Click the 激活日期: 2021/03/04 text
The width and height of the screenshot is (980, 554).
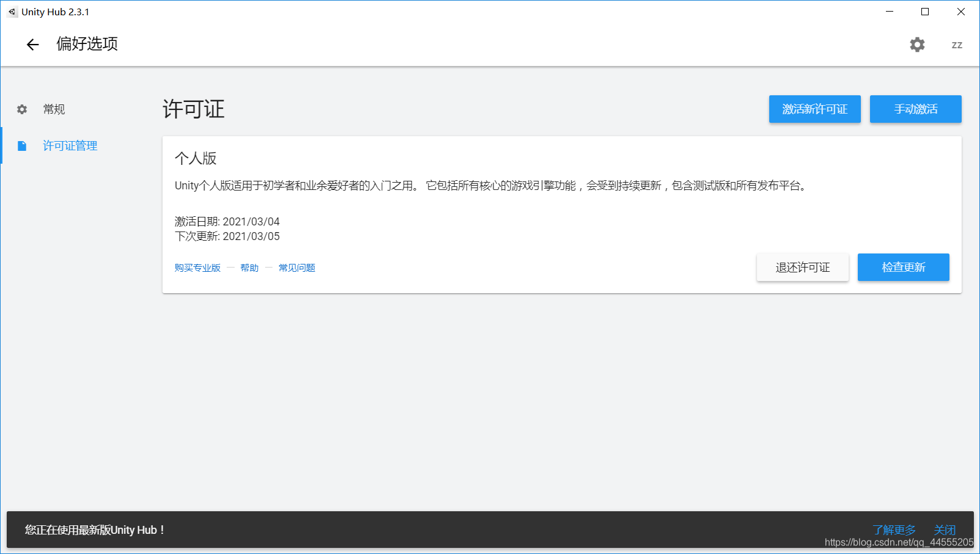tap(227, 221)
